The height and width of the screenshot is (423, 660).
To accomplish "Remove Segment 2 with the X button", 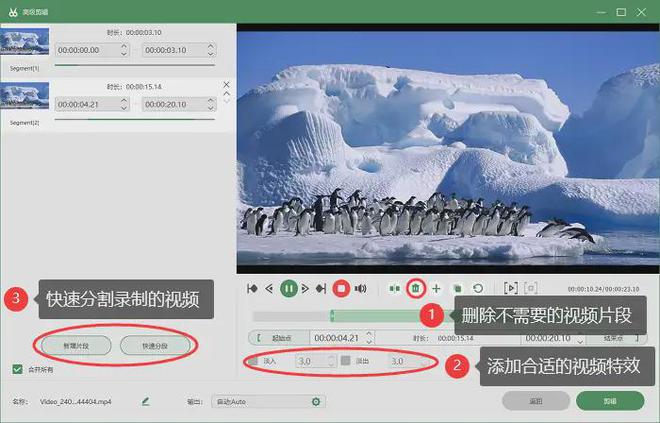I will click(226, 85).
